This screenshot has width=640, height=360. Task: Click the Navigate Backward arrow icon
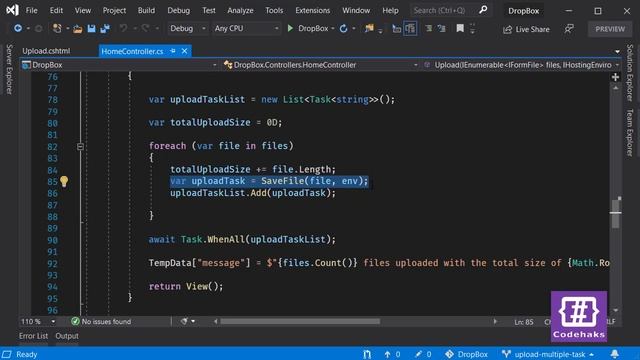18,28
